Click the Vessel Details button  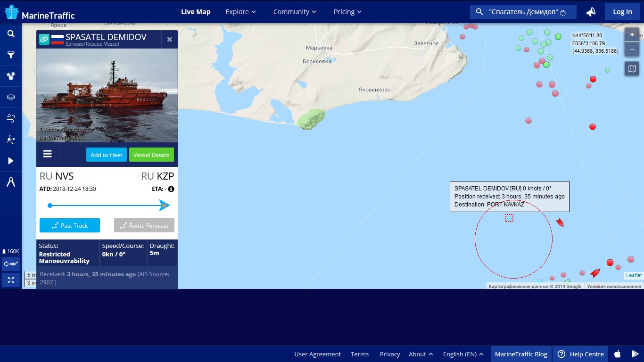pos(151,155)
